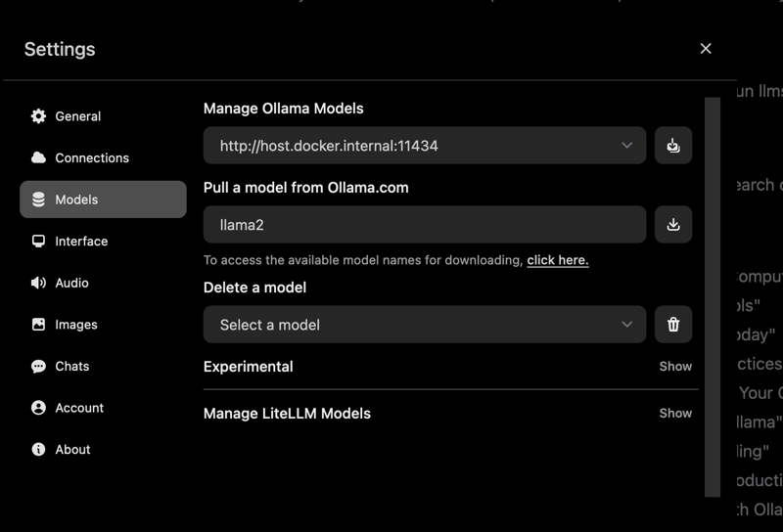Open the Connections settings tab
The height and width of the screenshot is (532, 783).
(92, 157)
